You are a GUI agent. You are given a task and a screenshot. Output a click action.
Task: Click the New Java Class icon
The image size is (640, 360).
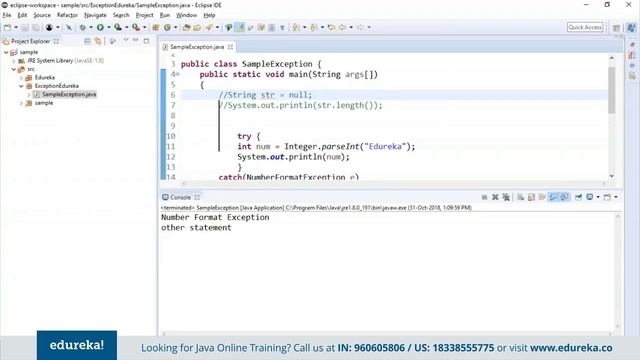(x=167, y=27)
